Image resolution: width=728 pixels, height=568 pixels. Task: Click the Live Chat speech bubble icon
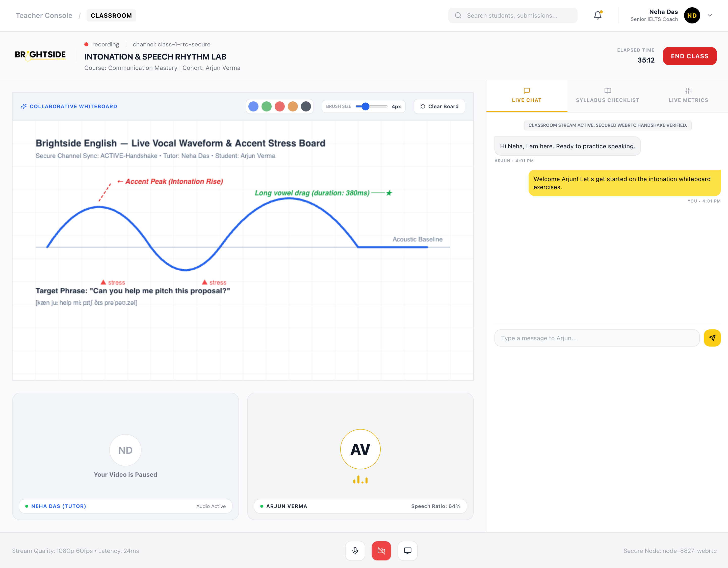pyautogui.click(x=527, y=91)
